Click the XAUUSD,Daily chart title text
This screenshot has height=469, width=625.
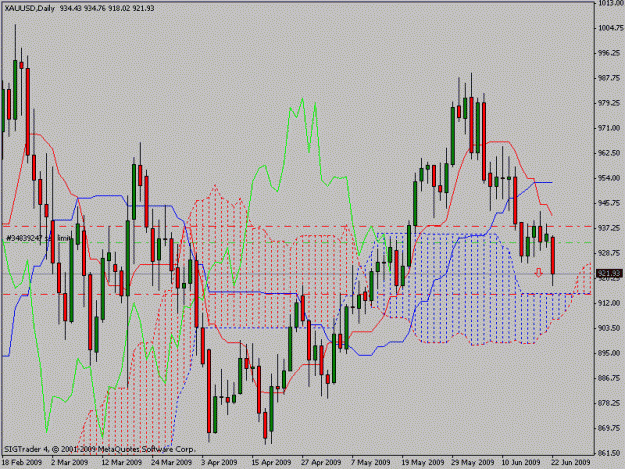click(29, 8)
